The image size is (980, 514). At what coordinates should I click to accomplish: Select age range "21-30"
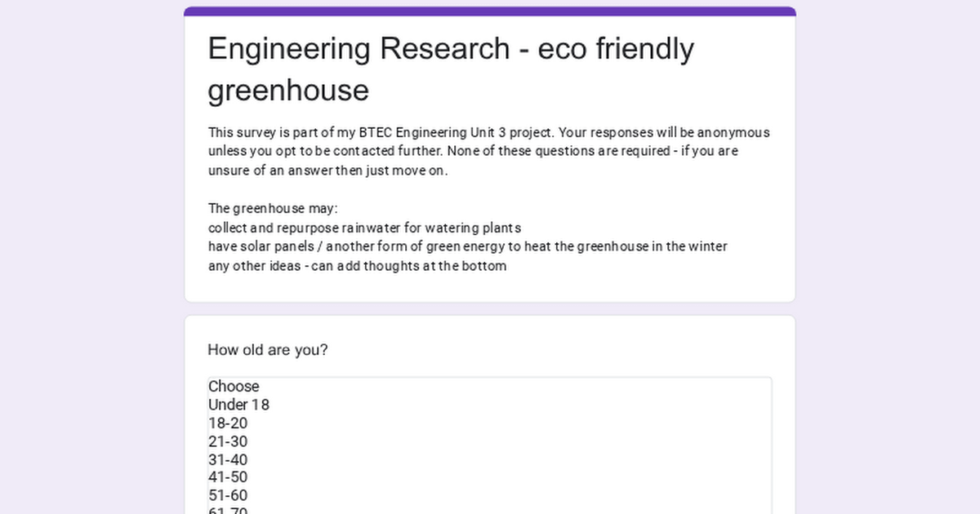point(228,441)
